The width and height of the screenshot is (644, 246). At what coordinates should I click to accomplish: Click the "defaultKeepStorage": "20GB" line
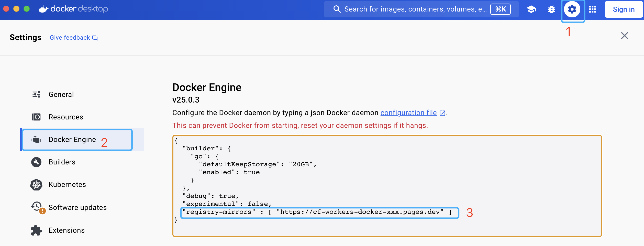tap(258, 164)
